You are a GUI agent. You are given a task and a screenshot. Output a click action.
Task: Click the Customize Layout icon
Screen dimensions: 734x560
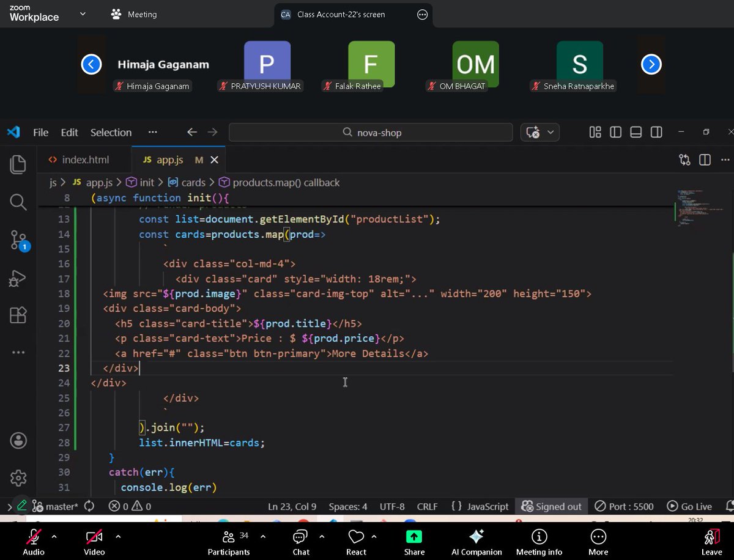click(x=595, y=132)
